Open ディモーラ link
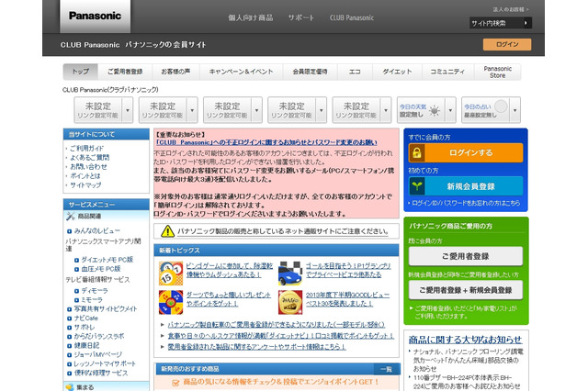 [x=95, y=291]
